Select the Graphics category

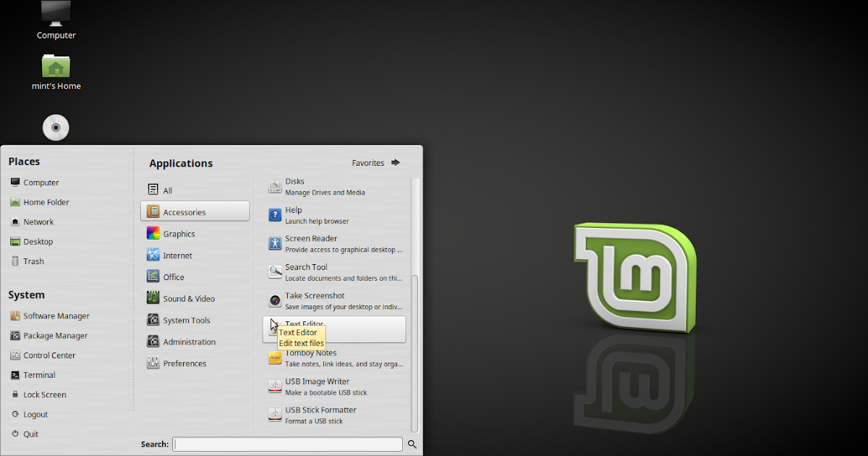(x=195, y=233)
